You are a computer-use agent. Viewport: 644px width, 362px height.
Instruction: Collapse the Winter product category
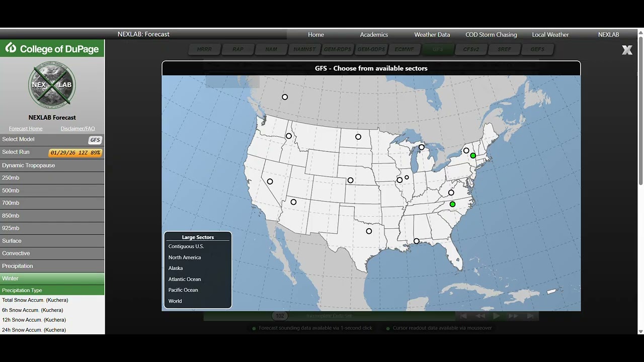click(52, 279)
